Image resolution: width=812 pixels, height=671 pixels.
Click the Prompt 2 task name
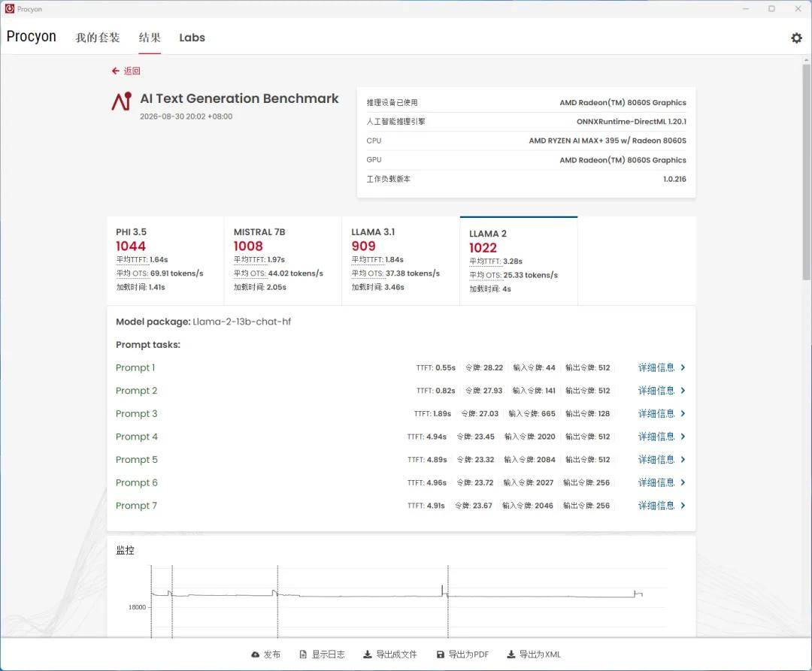coord(136,391)
